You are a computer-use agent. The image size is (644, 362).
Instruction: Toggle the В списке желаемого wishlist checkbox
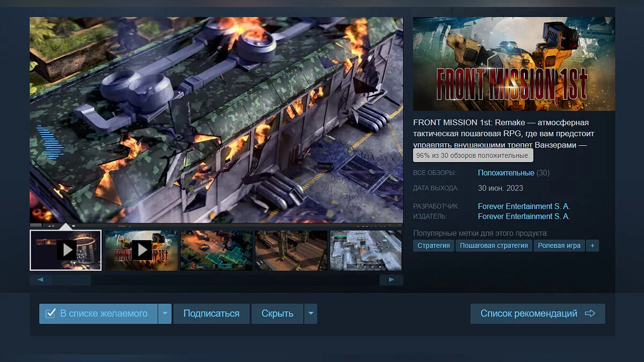(x=51, y=314)
